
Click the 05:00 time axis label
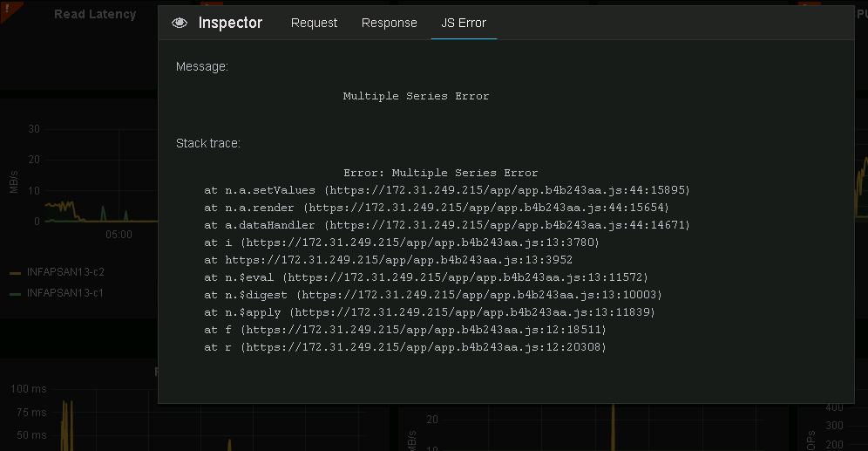[x=119, y=235]
